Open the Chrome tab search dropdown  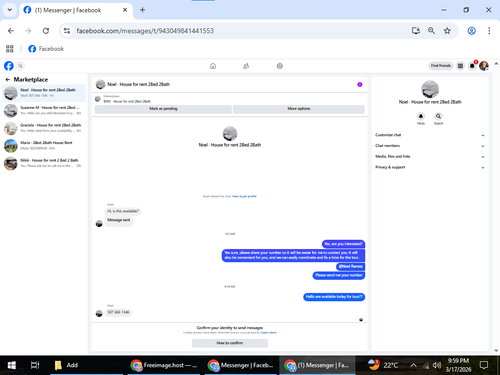10,10
